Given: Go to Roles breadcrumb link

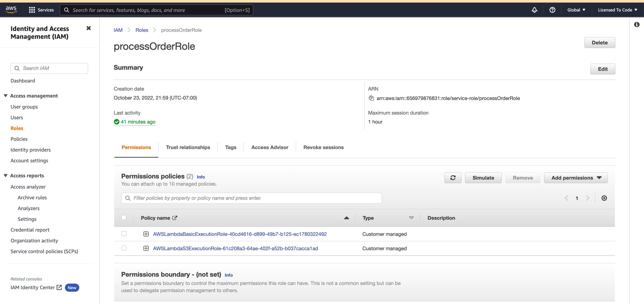Looking at the screenshot, I should coord(142,30).
